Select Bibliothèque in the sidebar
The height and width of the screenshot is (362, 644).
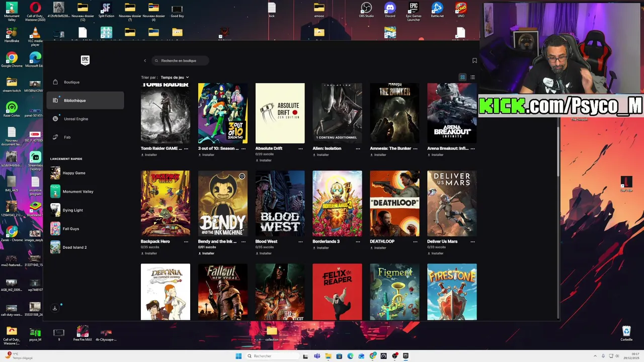85,101
